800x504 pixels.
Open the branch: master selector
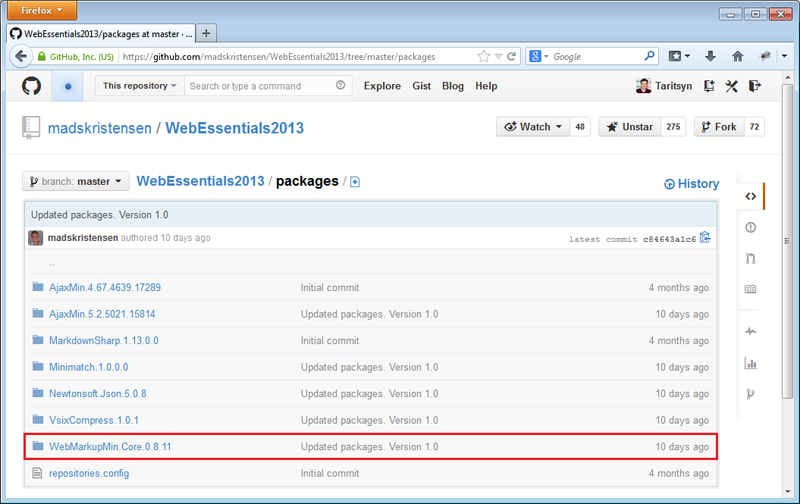point(76,182)
